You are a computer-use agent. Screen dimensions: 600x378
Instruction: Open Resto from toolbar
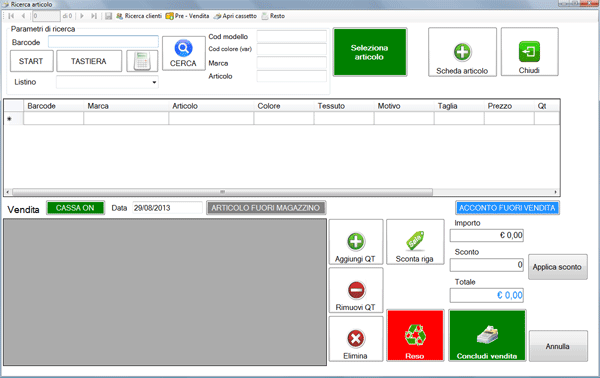pyautogui.click(x=273, y=16)
